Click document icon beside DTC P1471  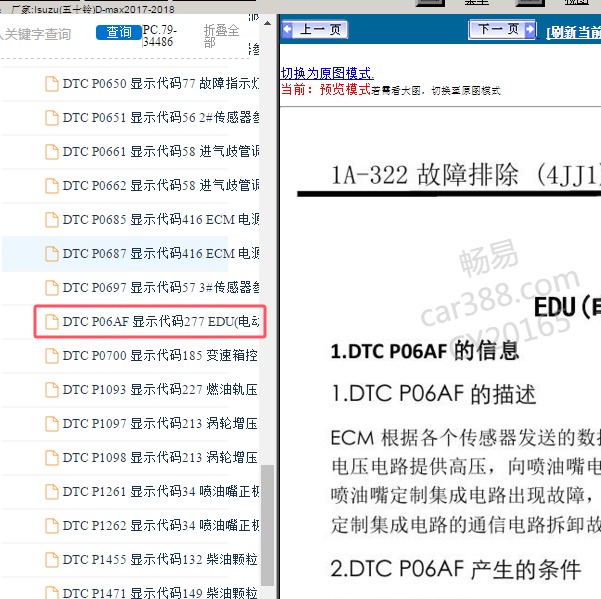pyautogui.click(x=52, y=592)
